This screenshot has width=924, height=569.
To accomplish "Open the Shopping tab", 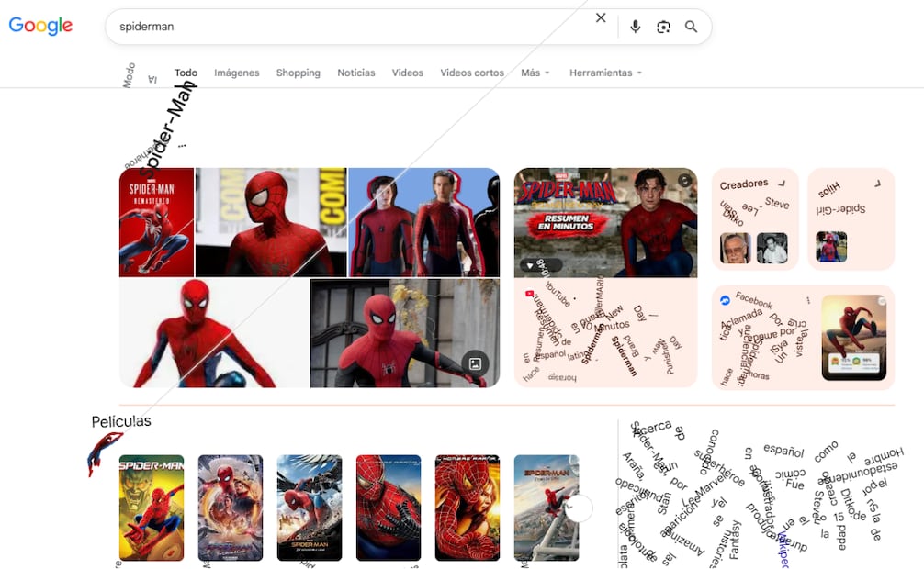I will coord(299,73).
